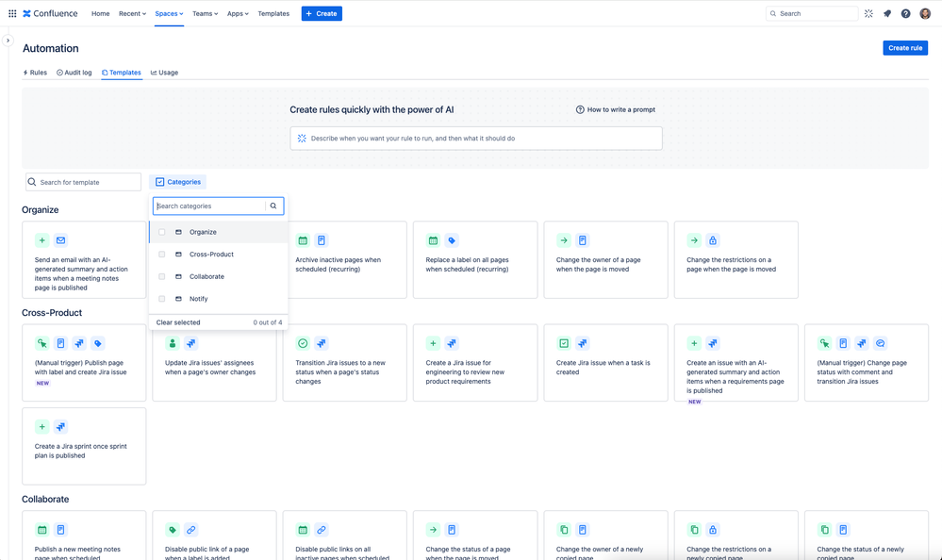The image size is (942, 560).
Task: Click the copy icon on Change the owner of newly copied page card
Action: coord(564,530)
